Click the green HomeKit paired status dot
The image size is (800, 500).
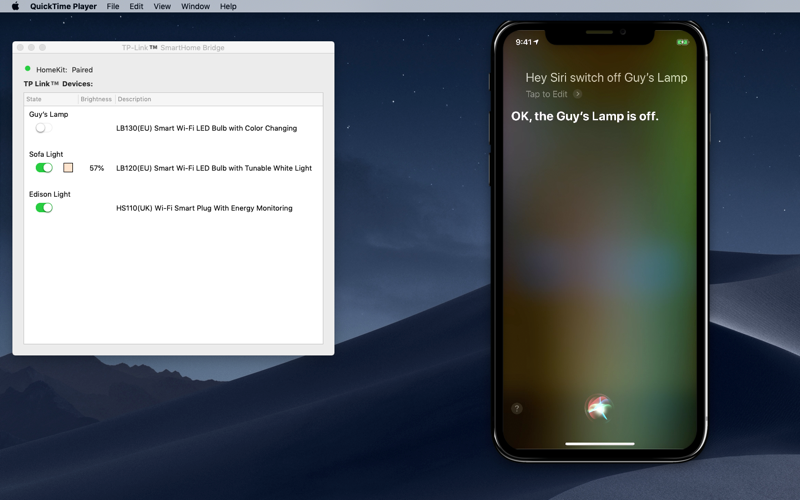[x=28, y=68]
